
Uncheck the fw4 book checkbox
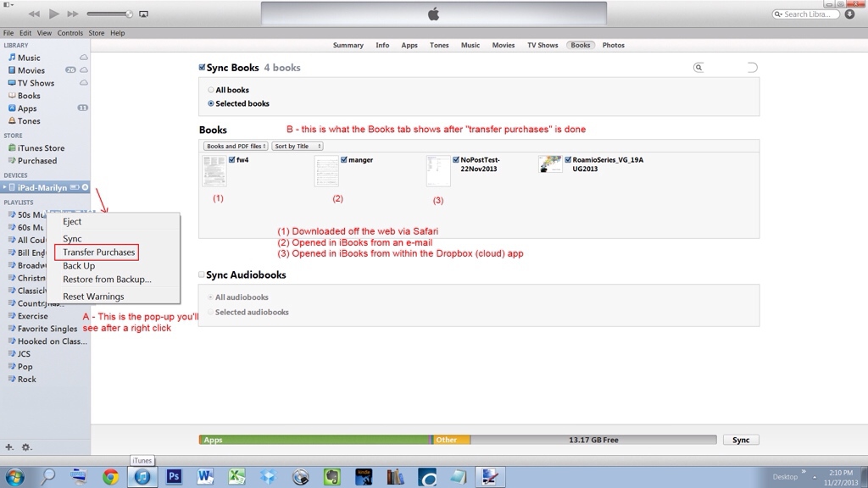pos(232,160)
